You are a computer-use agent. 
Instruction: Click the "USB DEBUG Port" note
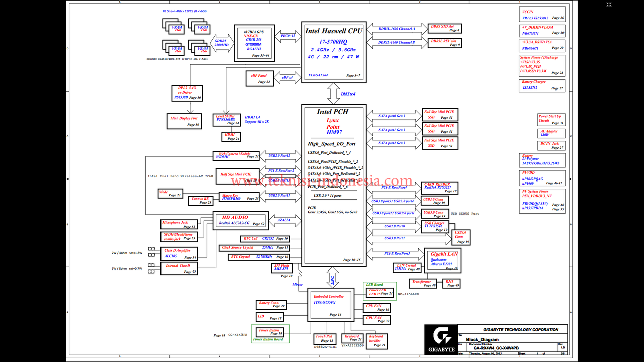pyautogui.click(x=464, y=214)
